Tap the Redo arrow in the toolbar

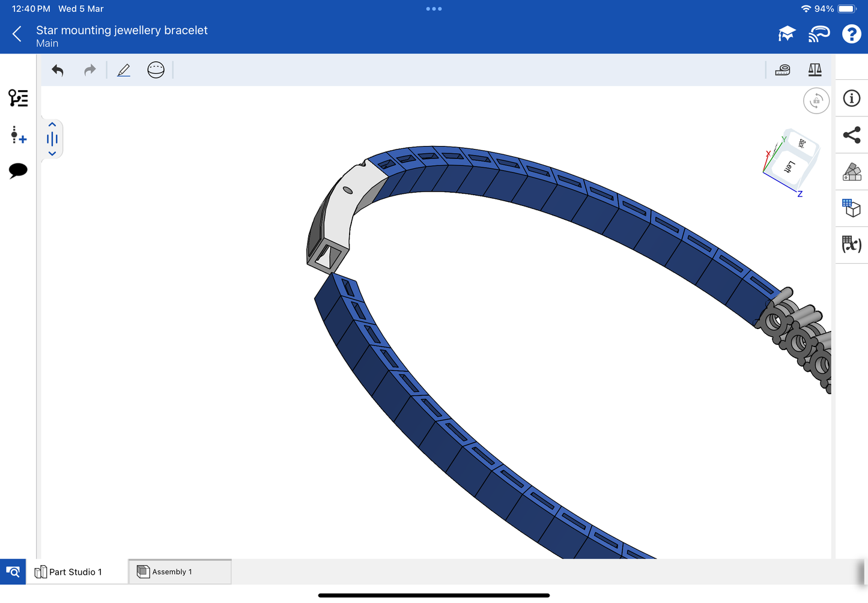(x=90, y=70)
